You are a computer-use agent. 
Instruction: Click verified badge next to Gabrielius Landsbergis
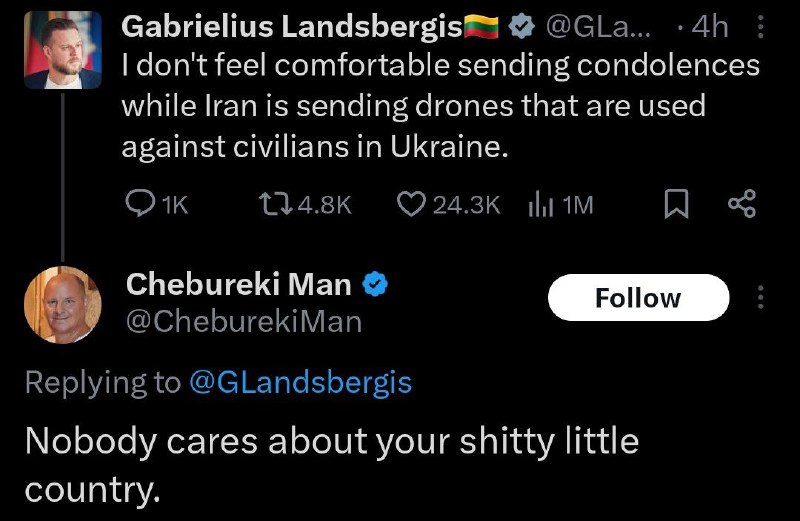click(521, 29)
